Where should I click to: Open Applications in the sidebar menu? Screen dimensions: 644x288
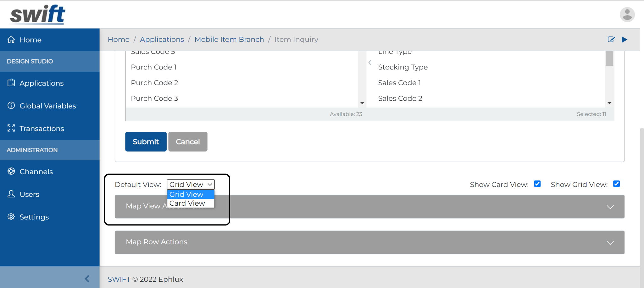pos(42,83)
